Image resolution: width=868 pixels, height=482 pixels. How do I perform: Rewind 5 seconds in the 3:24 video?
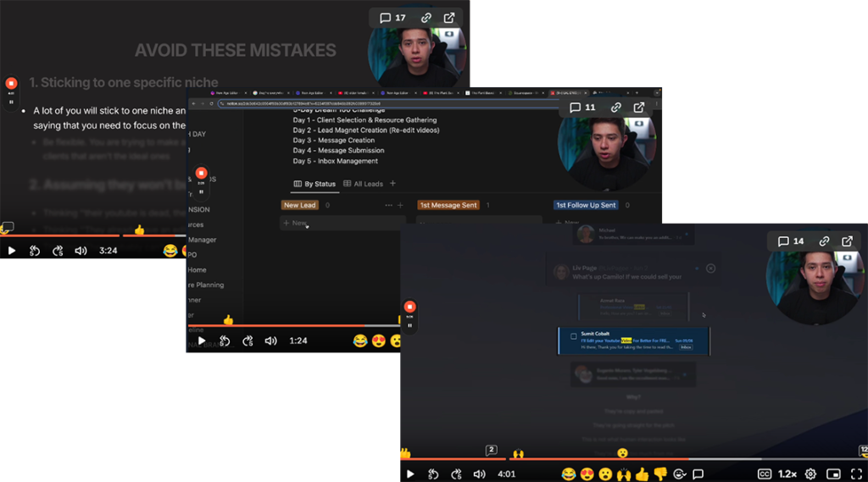[35, 251]
